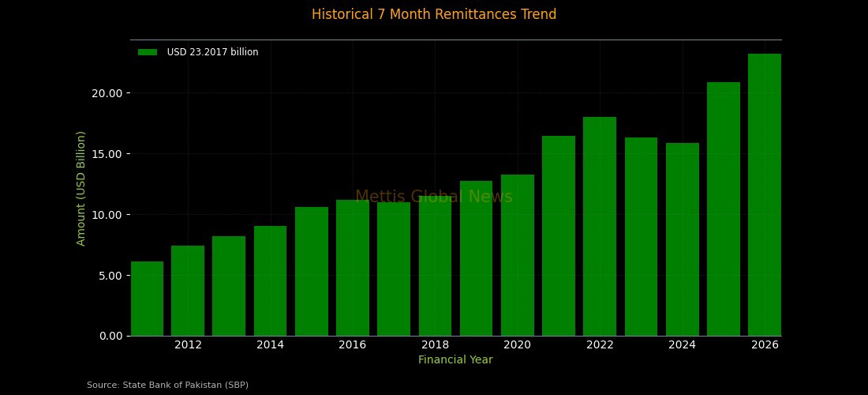
Task: Click the bar for year 2016
Action: (x=353, y=268)
